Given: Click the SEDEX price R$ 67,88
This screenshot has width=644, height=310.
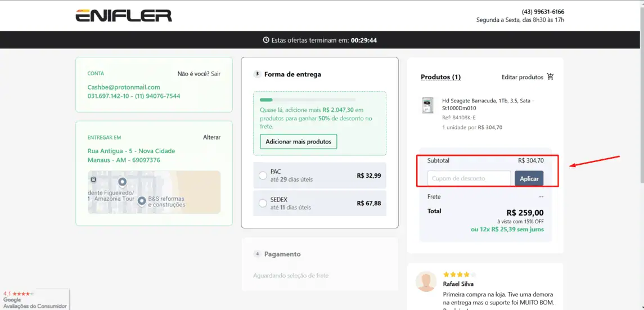Looking at the screenshot, I should coord(369,203).
